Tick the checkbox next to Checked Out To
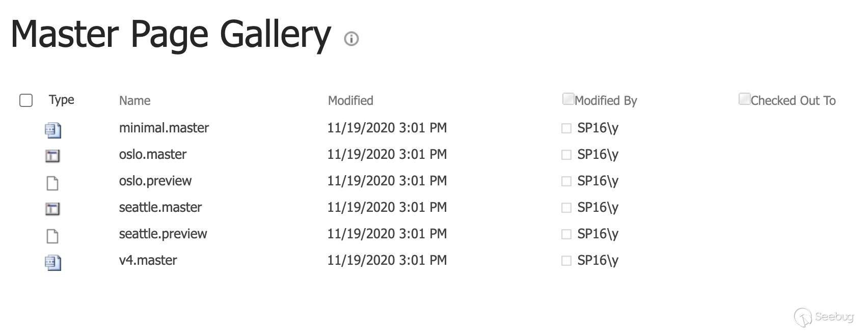The image size is (868, 331). coord(744,99)
